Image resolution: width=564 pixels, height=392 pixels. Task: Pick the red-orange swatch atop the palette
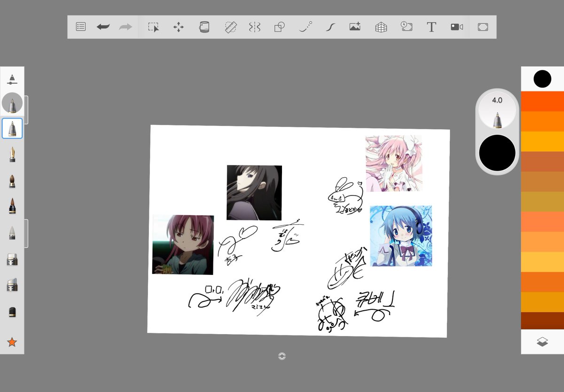542,101
